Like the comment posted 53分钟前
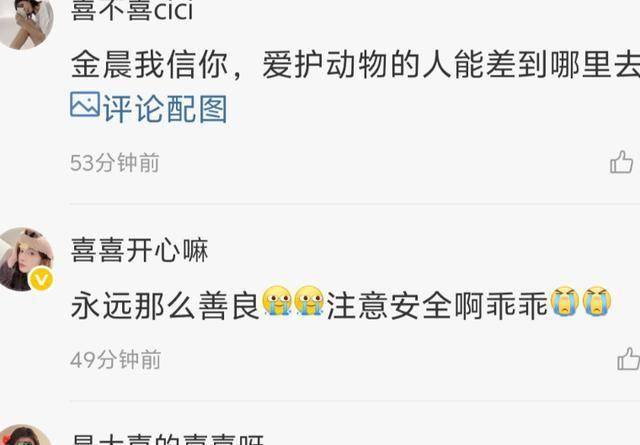Image resolution: width=640 pixels, height=445 pixels. click(x=621, y=162)
